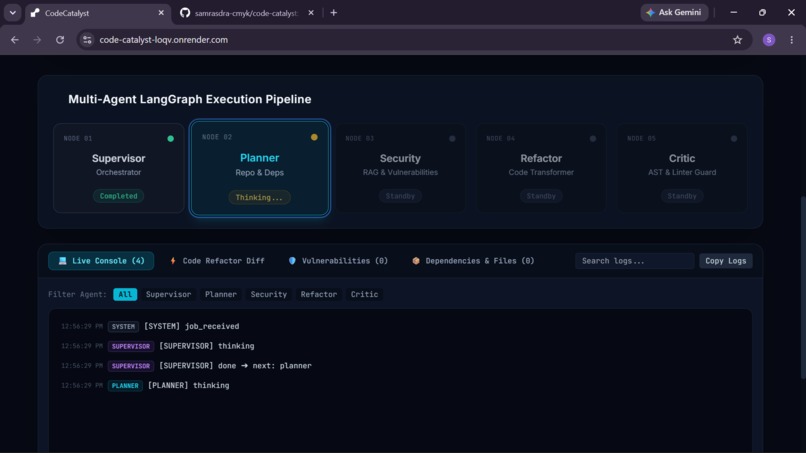Close the CodeCatalyst tab
This screenshot has height=453, width=806.
tap(161, 13)
